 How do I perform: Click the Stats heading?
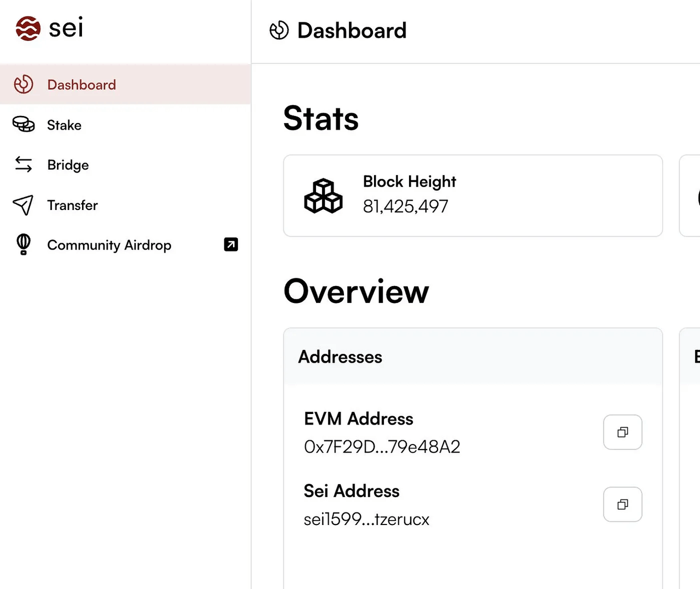coord(321,118)
